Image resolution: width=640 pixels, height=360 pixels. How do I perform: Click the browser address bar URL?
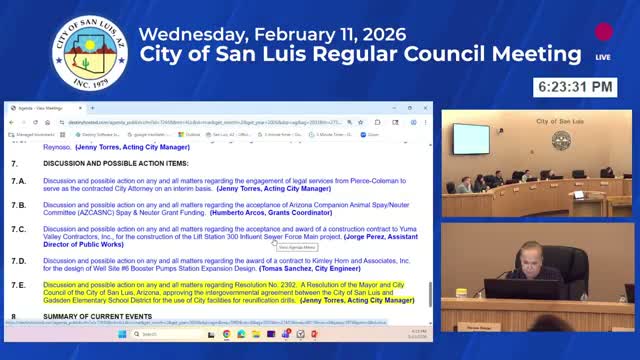pyautogui.click(x=205, y=122)
